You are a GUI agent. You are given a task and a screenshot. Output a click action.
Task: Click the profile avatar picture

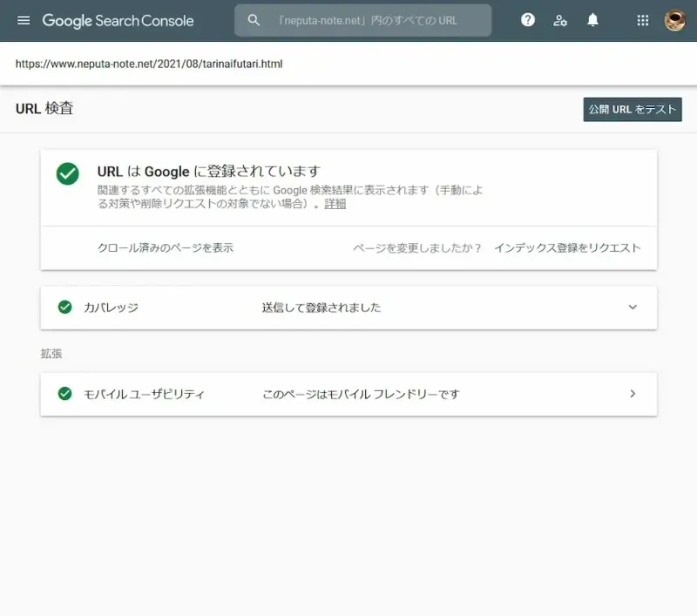(674, 20)
